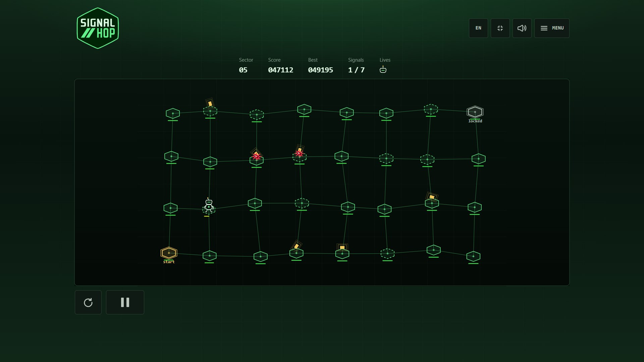Click the Lives label
Image resolution: width=644 pixels, height=362 pixels.
coord(385,60)
